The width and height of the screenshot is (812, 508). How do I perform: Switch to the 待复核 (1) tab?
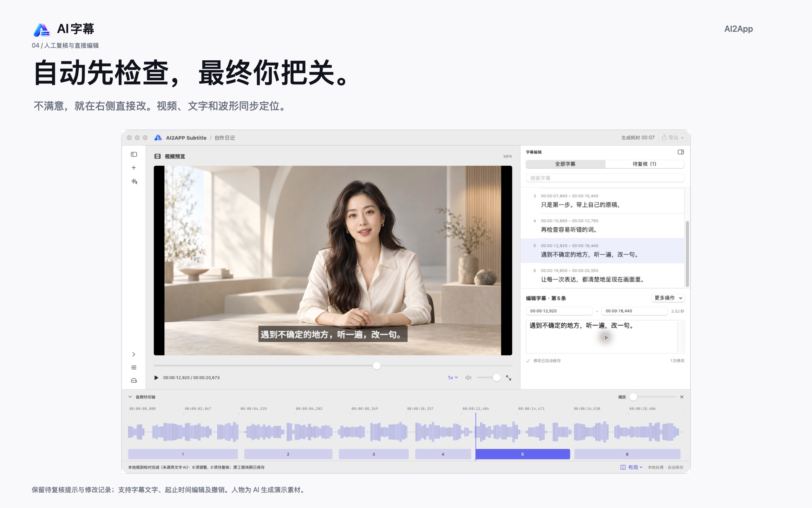pyautogui.click(x=645, y=164)
